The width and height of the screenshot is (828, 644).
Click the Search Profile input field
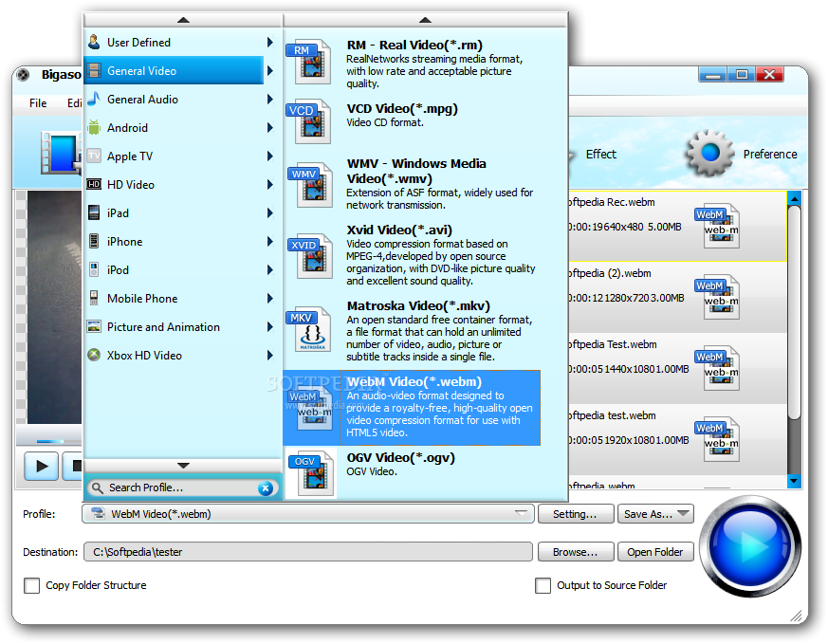pyautogui.click(x=182, y=488)
